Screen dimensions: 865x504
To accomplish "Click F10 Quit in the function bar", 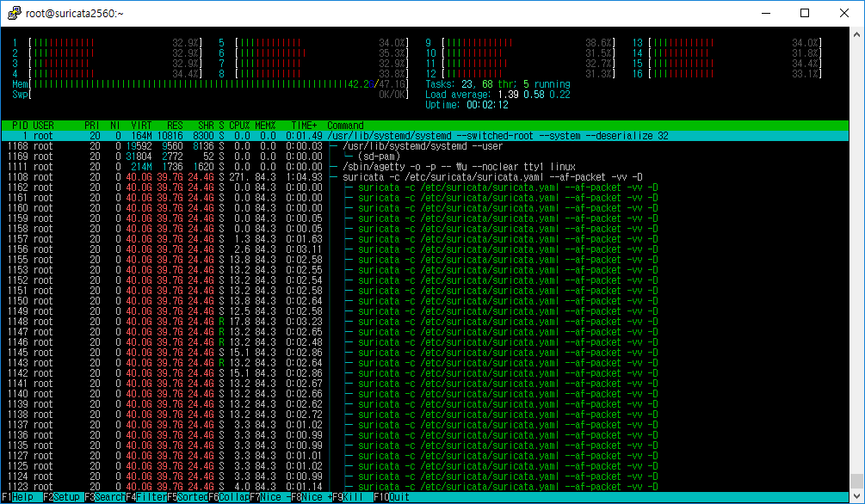I will click(x=392, y=497).
